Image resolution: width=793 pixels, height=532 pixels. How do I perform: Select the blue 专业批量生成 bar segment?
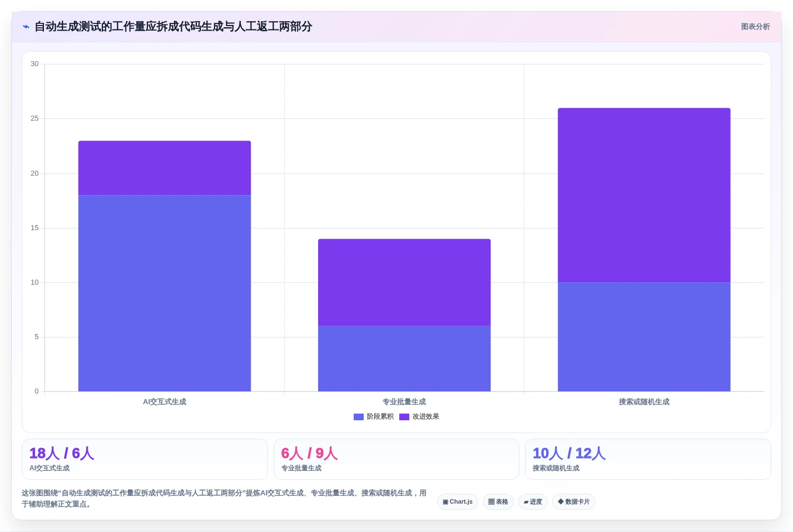click(x=404, y=359)
